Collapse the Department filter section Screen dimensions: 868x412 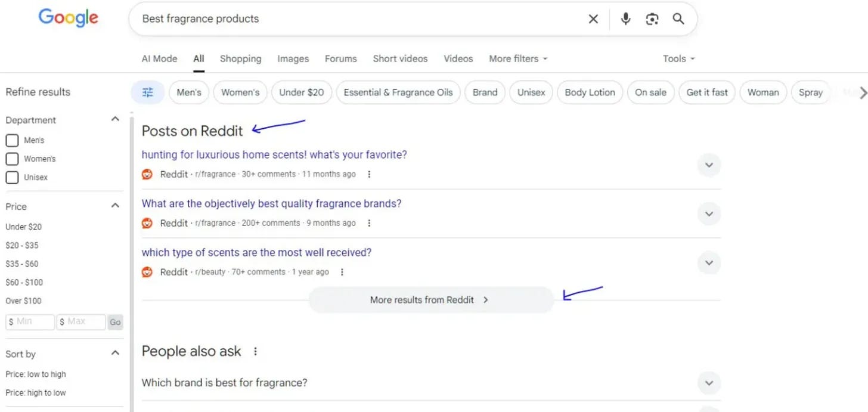(115, 119)
